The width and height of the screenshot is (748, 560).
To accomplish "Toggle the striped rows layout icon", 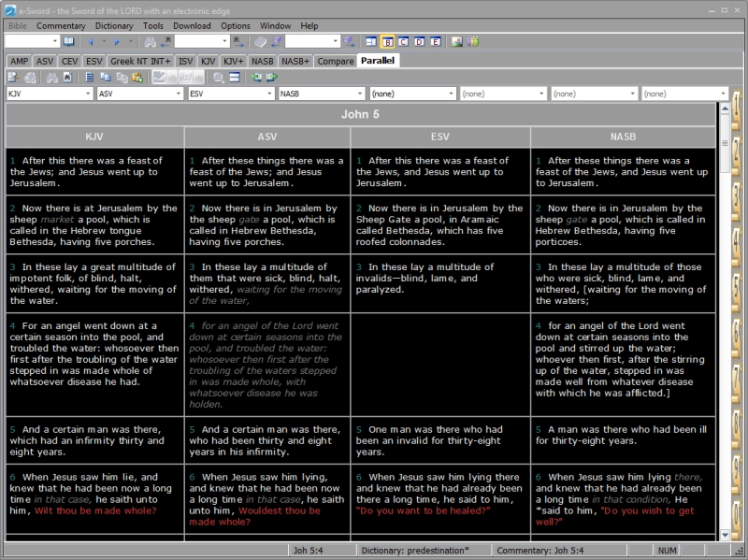I will pyautogui.click(x=235, y=77).
